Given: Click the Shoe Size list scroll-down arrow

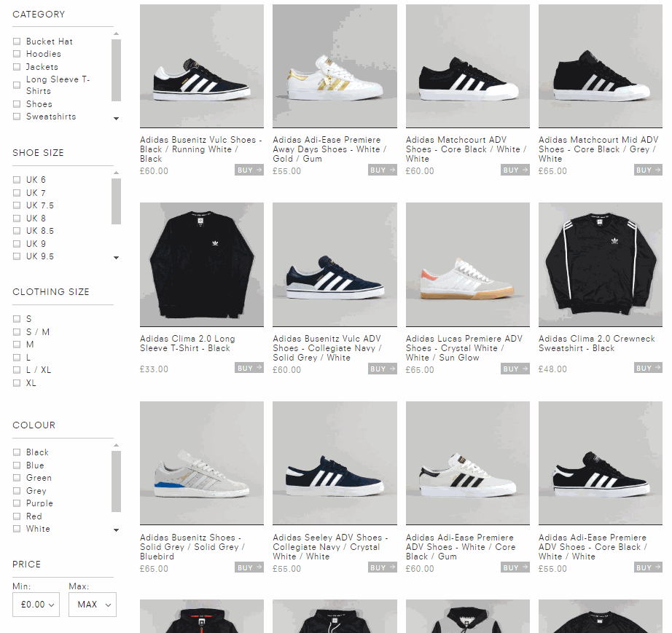Looking at the screenshot, I should [x=116, y=258].
